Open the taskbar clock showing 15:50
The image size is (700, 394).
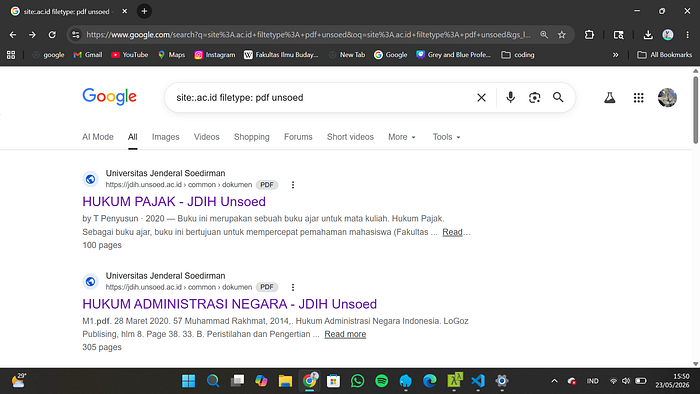click(672, 381)
